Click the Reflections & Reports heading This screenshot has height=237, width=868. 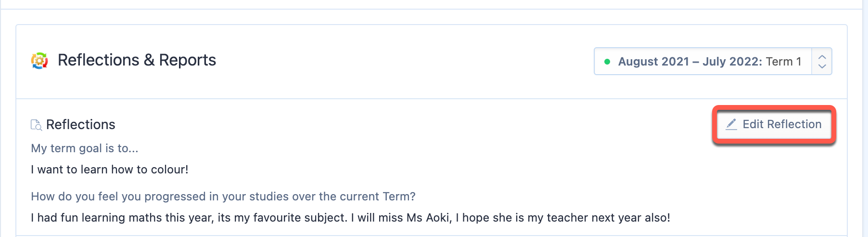[x=137, y=60]
